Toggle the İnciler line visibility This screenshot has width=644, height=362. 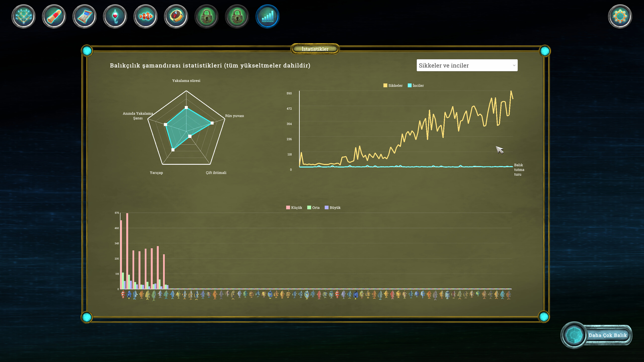coord(416,85)
